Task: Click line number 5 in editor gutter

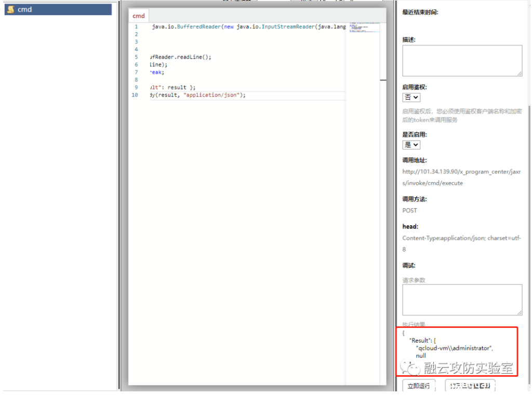Action: [x=136, y=57]
